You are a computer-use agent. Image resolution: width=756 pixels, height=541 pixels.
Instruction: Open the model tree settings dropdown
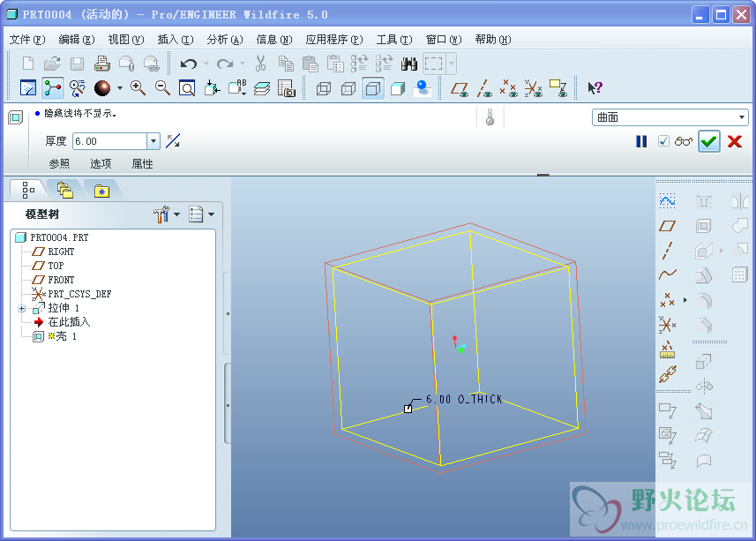[176, 214]
